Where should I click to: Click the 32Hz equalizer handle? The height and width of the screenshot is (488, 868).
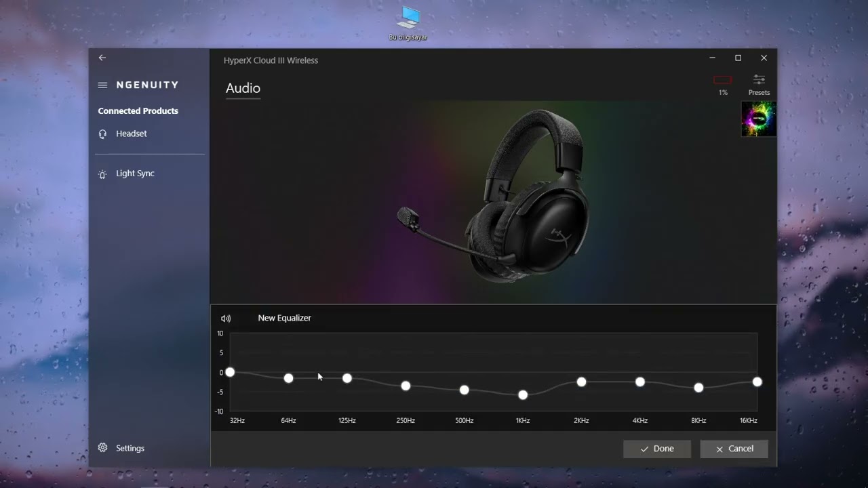click(x=230, y=372)
